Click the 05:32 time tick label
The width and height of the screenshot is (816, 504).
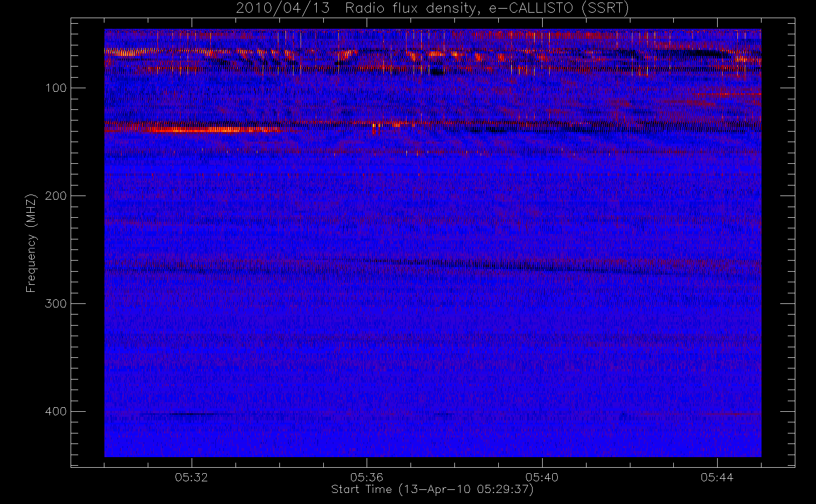[192, 477]
